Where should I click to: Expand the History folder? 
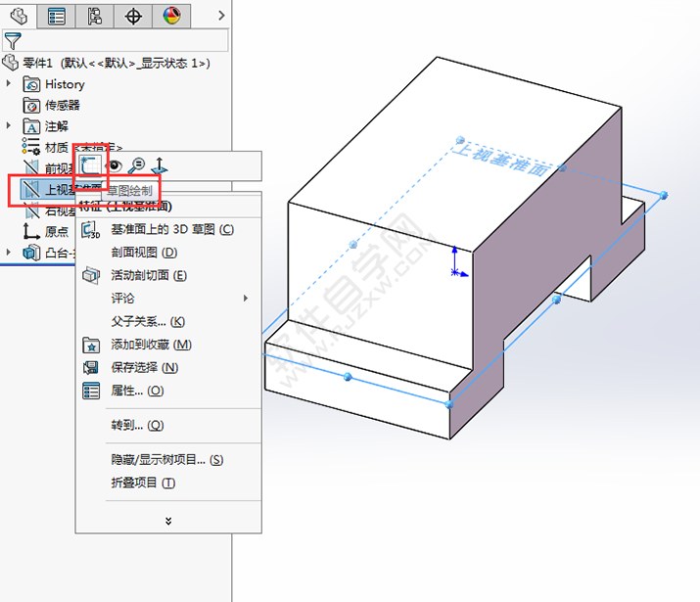click(x=8, y=83)
